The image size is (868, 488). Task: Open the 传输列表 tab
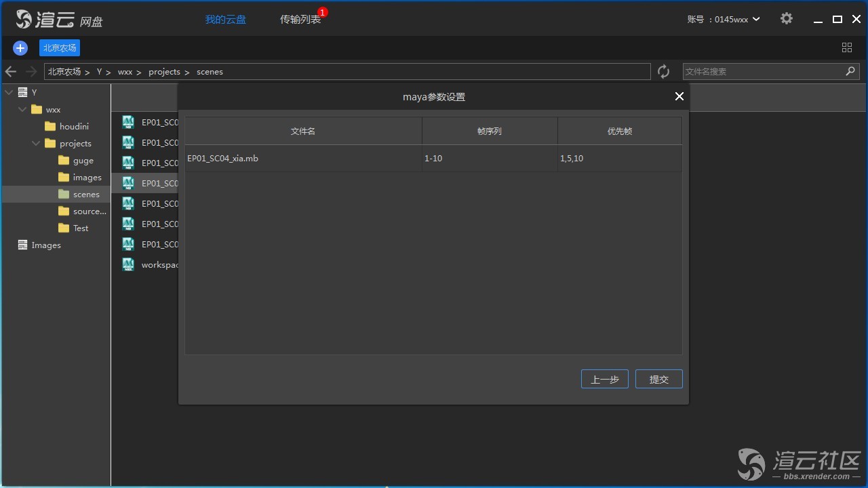click(x=300, y=20)
